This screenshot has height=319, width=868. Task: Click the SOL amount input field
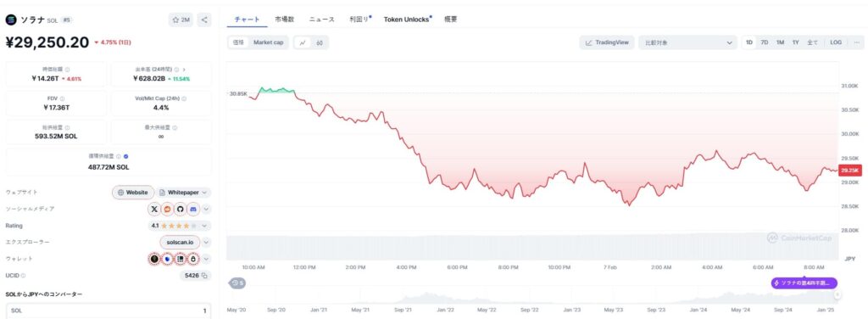108,311
